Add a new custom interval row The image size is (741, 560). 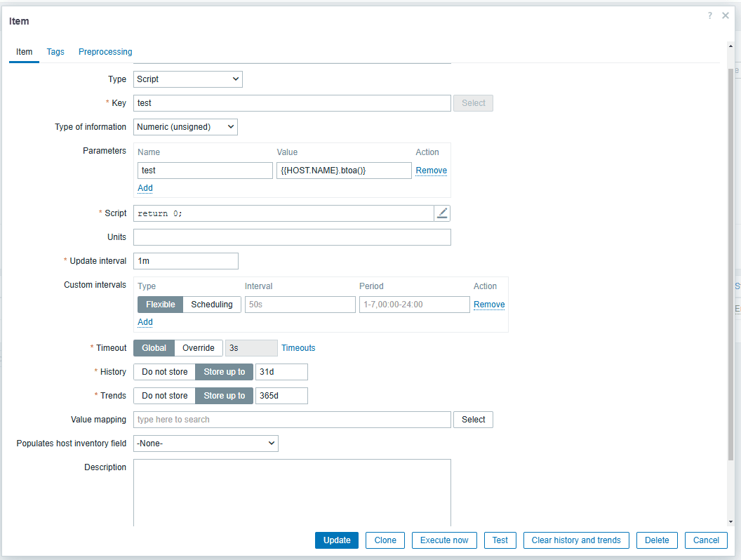pos(145,322)
